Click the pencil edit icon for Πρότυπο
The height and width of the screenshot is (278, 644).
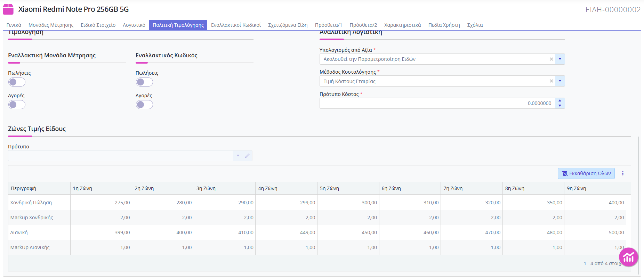[x=247, y=156]
